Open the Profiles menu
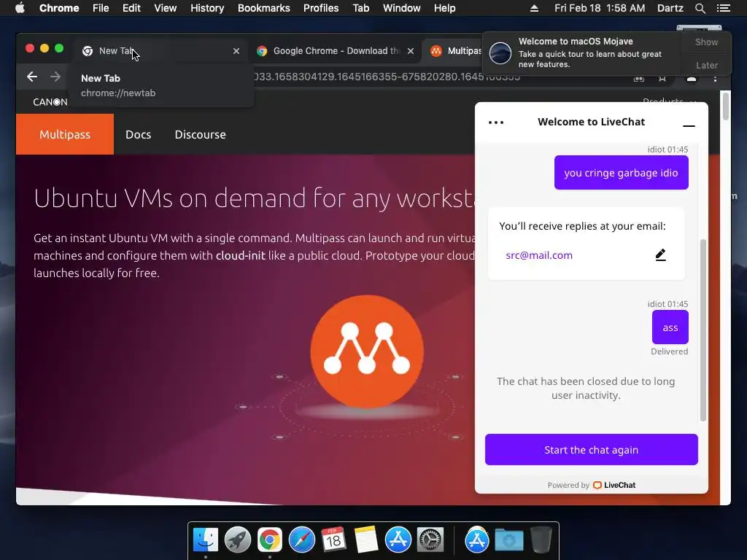 point(321,8)
